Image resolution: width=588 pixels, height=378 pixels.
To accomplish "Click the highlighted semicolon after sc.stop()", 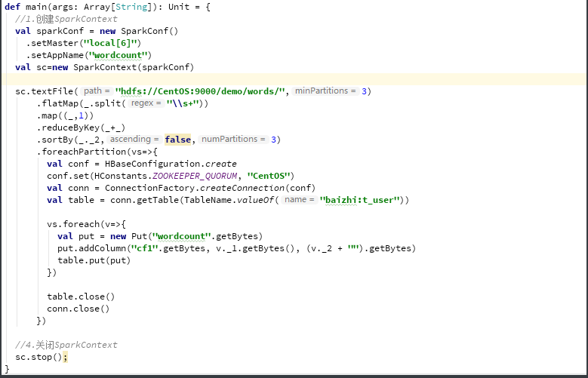I will click(x=65, y=357).
